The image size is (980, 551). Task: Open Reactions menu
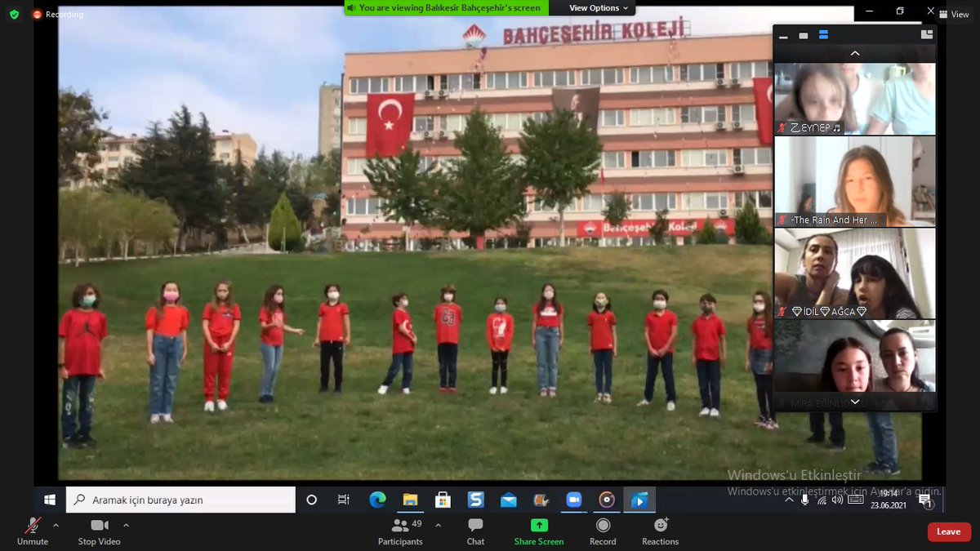coord(660,531)
